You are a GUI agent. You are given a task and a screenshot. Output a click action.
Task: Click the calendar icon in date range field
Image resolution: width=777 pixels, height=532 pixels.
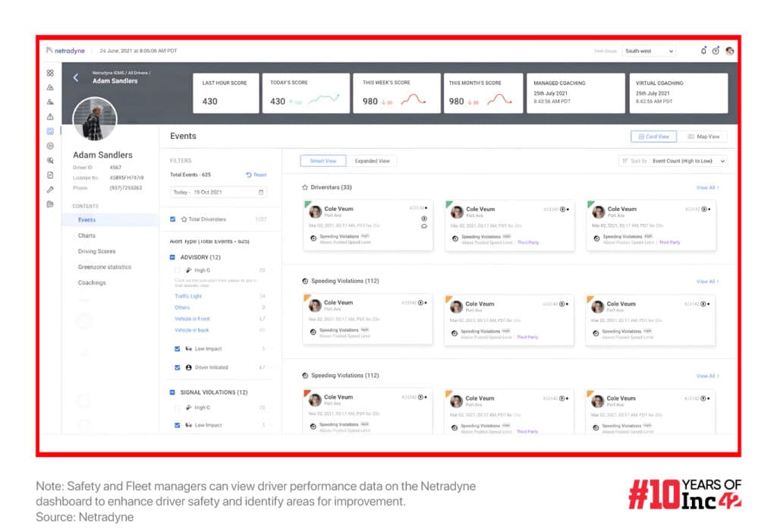coord(262,192)
